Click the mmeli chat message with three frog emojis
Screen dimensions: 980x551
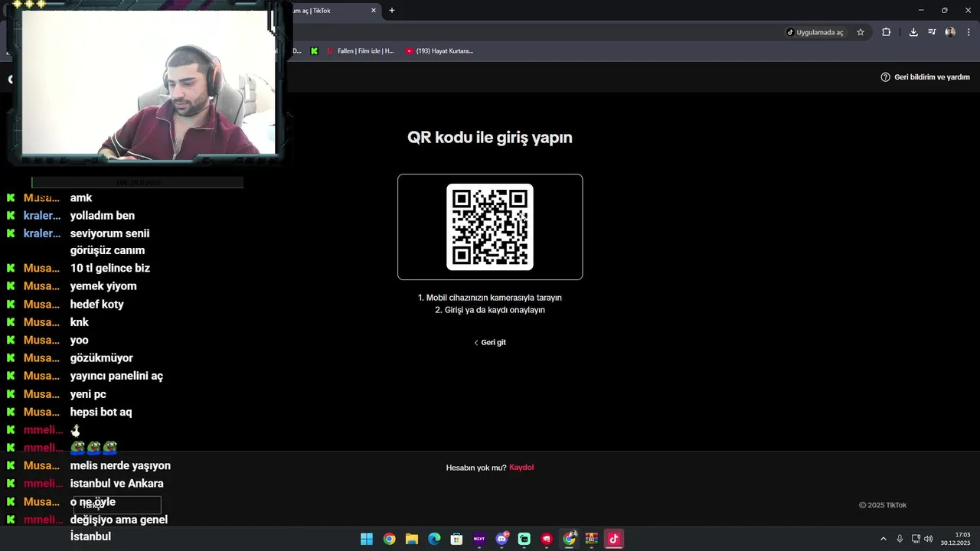coord(93,447)
